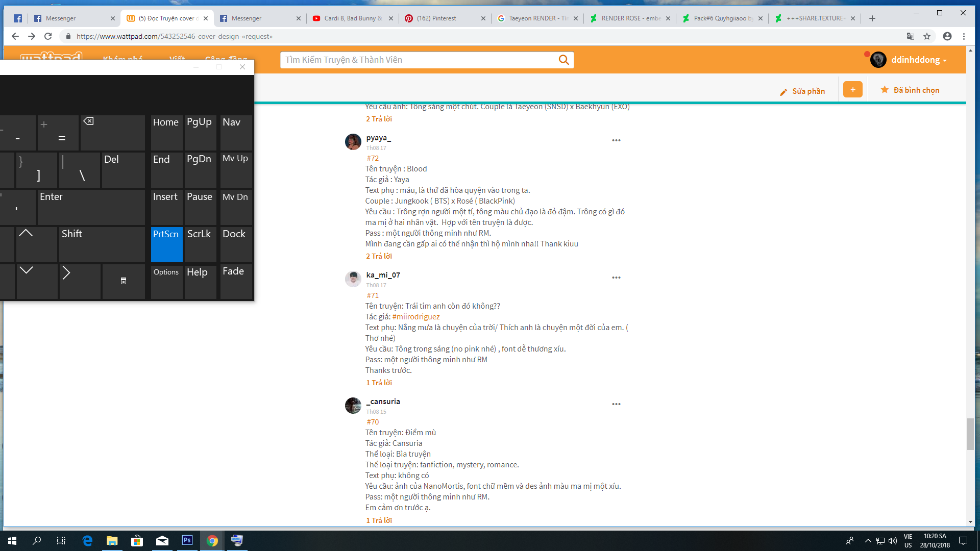
Task: Switch to +++SHARE.TEXTURE tab
Action: [815, 18]
